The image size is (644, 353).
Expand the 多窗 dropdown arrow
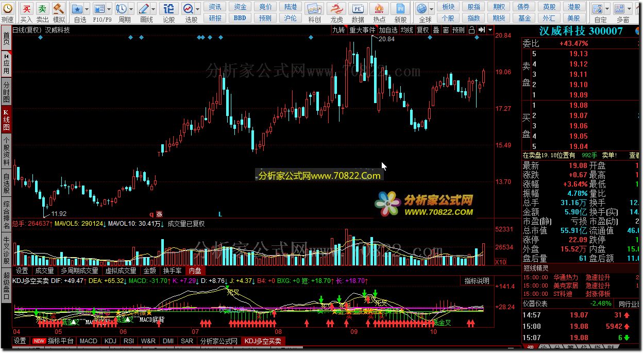click(630, 9)
